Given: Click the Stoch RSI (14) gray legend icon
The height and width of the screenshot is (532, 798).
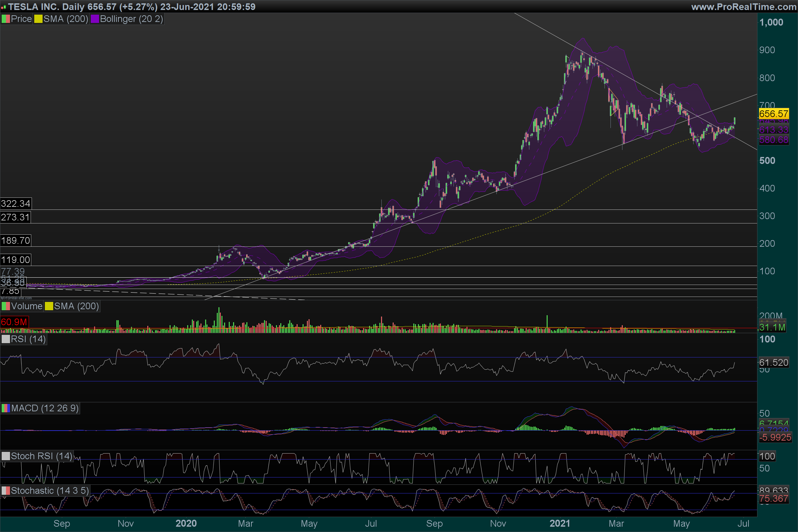Looking at the screenshot, I should coord(6,456).
